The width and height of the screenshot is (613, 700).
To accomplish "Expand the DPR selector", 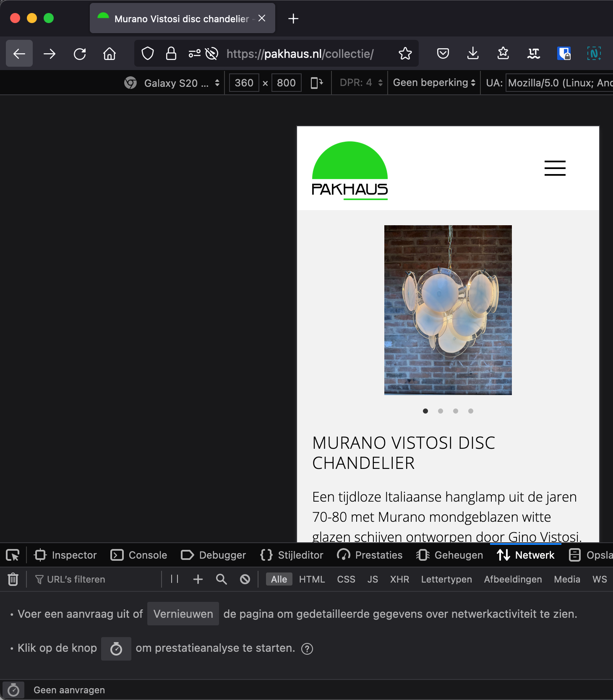I will [361, 83].
